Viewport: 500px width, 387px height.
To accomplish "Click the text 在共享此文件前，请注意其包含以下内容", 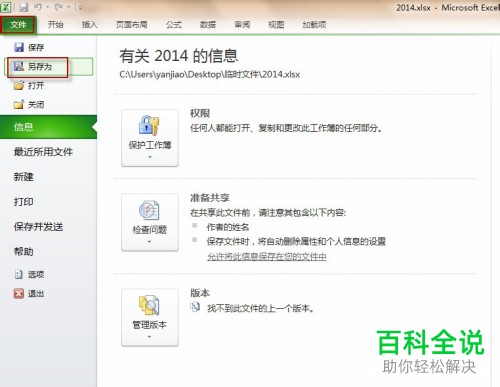I will point(268,212).
